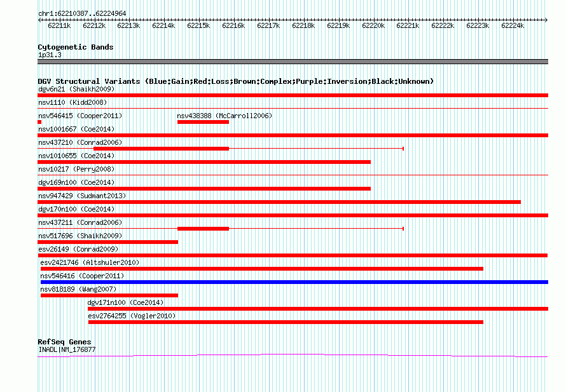Click the nsv437211 (Conrad2006) label

point(80,222)
